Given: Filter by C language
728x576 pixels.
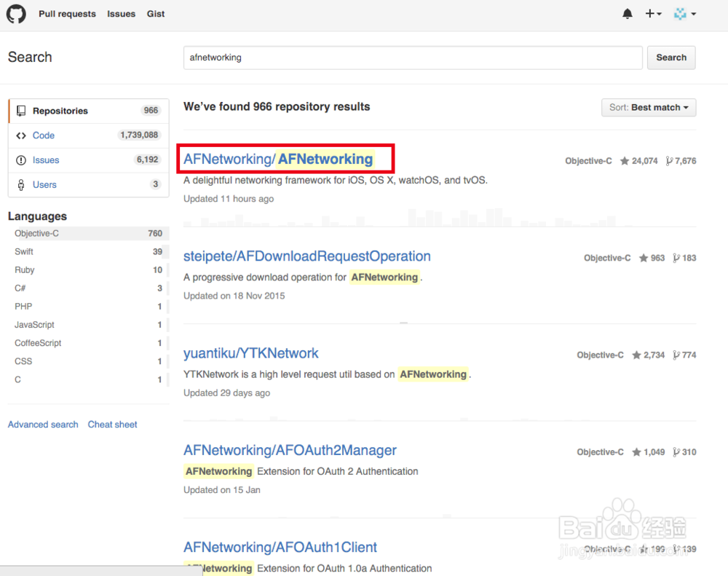Looking at the screenshot, I should pos(89,379).
